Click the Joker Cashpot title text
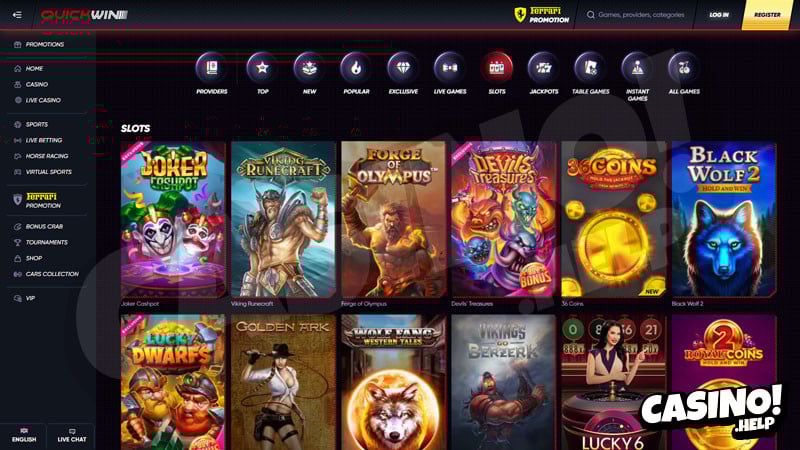Screen dimensions: 800x450 tap(140, 304)
